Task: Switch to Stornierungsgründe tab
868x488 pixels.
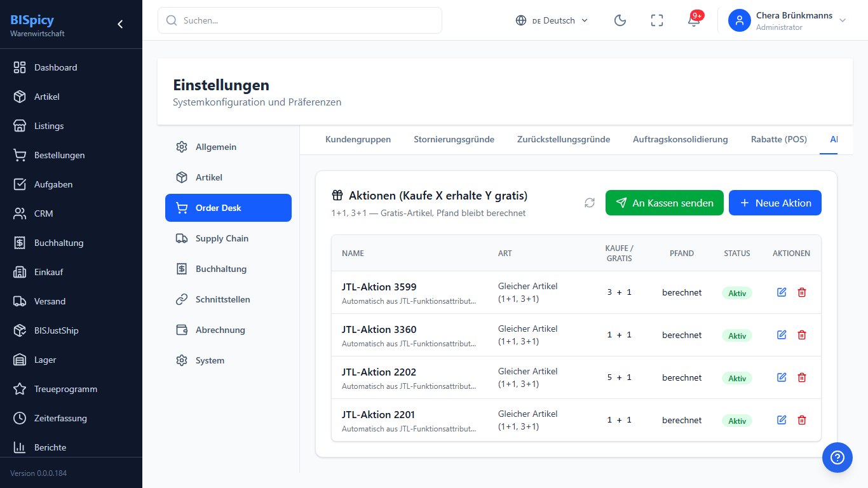Action: click(454, 139)
